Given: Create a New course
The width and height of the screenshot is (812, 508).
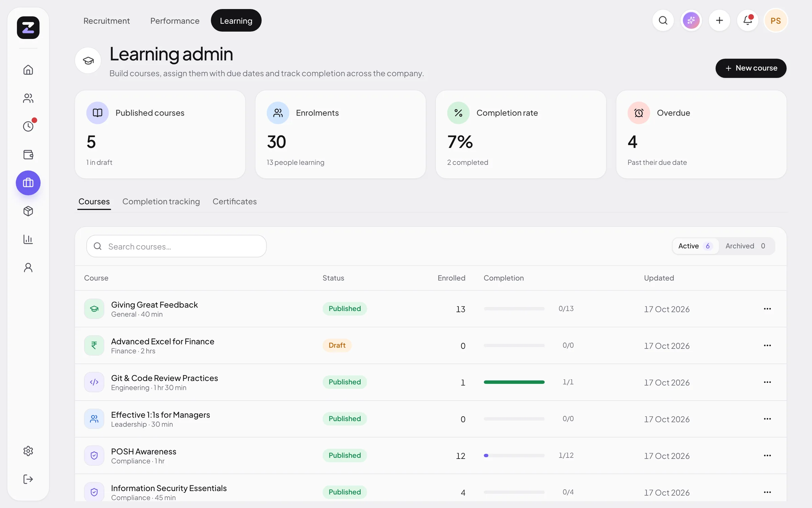Looking at the screenshot, I should point(751,68).
